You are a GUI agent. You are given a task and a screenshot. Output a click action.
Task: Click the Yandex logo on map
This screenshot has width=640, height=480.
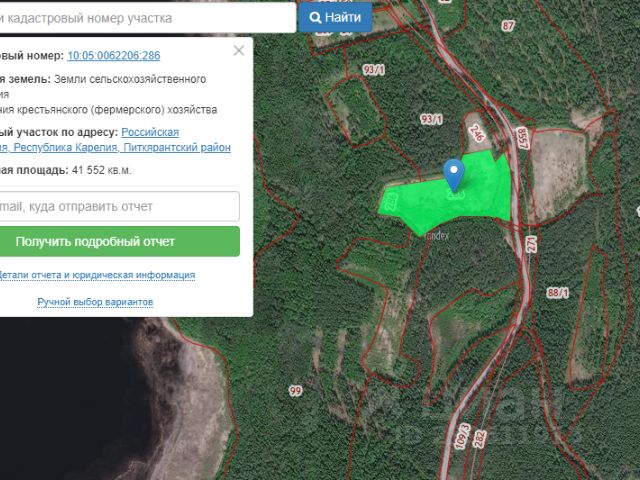(436, 237)
